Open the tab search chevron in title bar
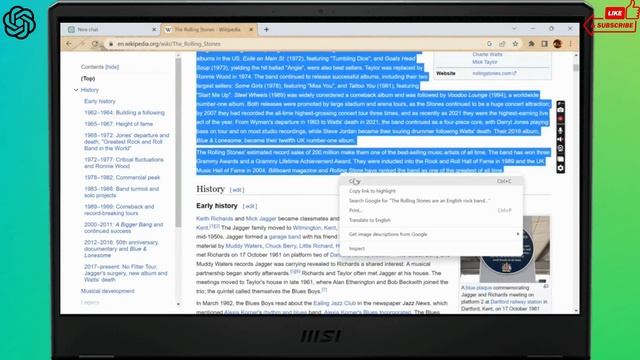 514,29
